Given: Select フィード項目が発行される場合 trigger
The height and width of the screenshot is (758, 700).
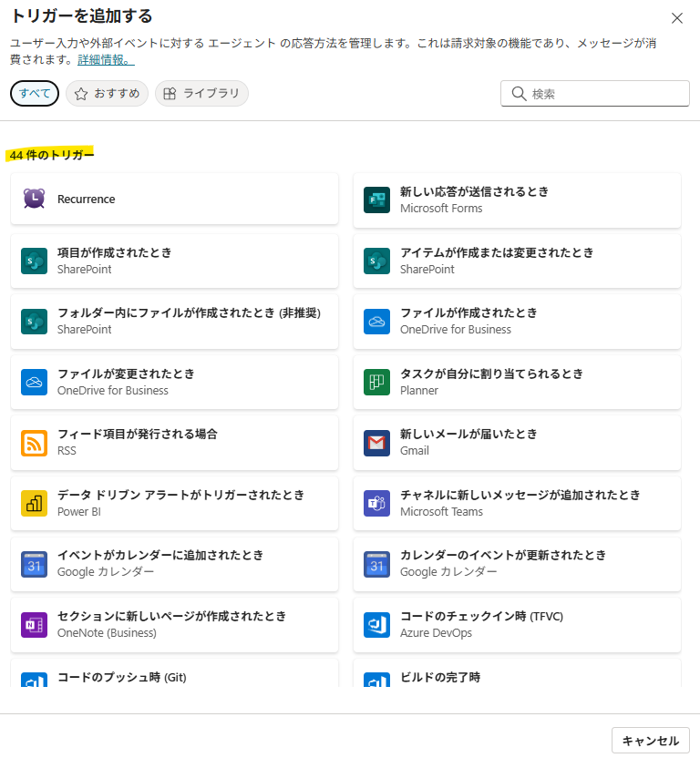Looking at the screenshot, I should coord(174,443).
